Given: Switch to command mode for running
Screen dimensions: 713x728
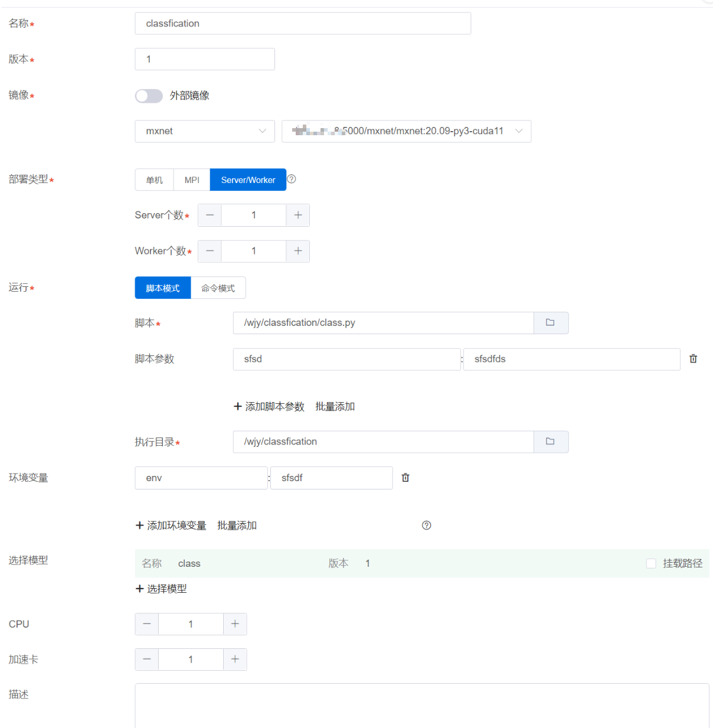Looking at the screenshot, I should click(218, 288).
